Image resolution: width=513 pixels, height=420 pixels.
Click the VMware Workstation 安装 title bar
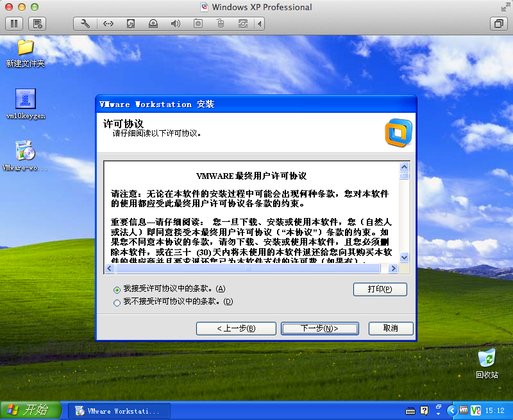pos(256,105)
